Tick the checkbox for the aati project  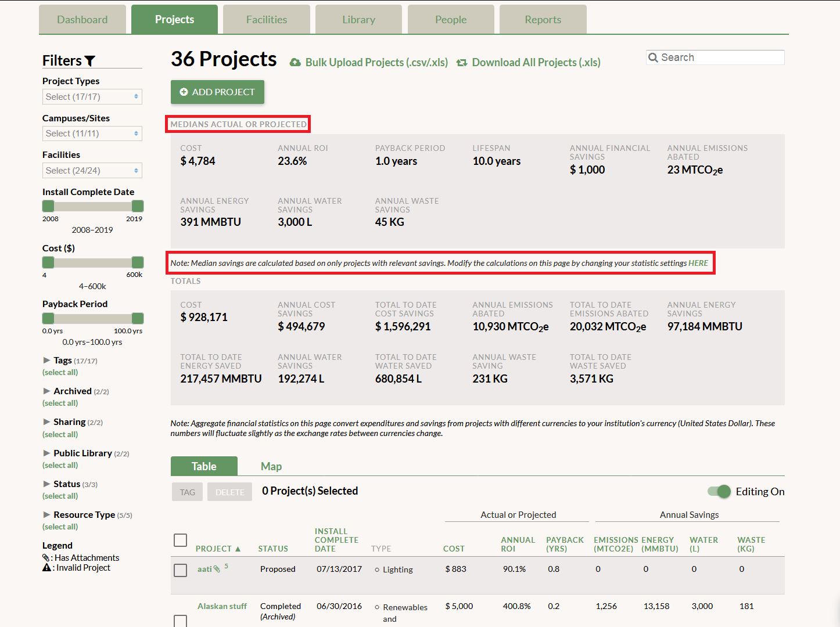181,570
